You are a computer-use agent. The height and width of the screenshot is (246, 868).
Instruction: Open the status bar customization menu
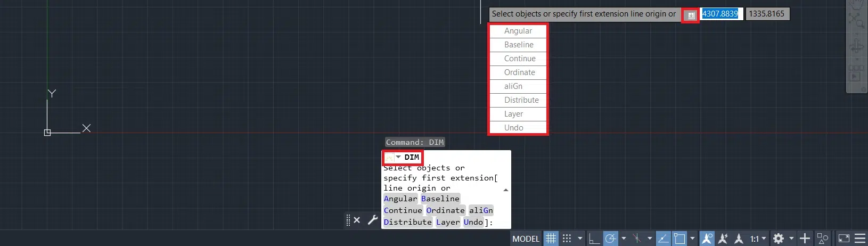(860, 239)
